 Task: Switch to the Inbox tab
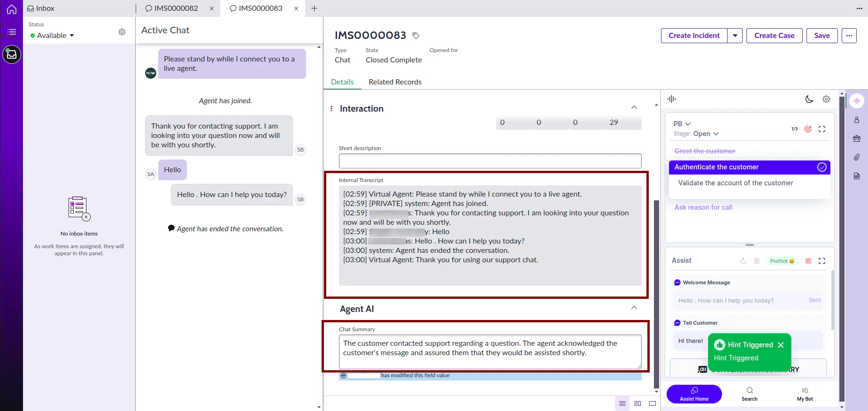coord(41,8)
